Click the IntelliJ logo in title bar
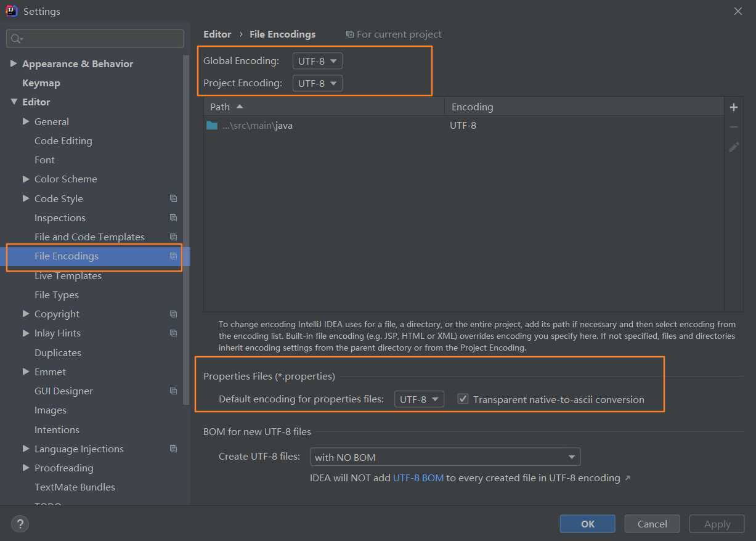Image resolution: width=756 pixels, height=541 pixels. [x=12, y=11]
